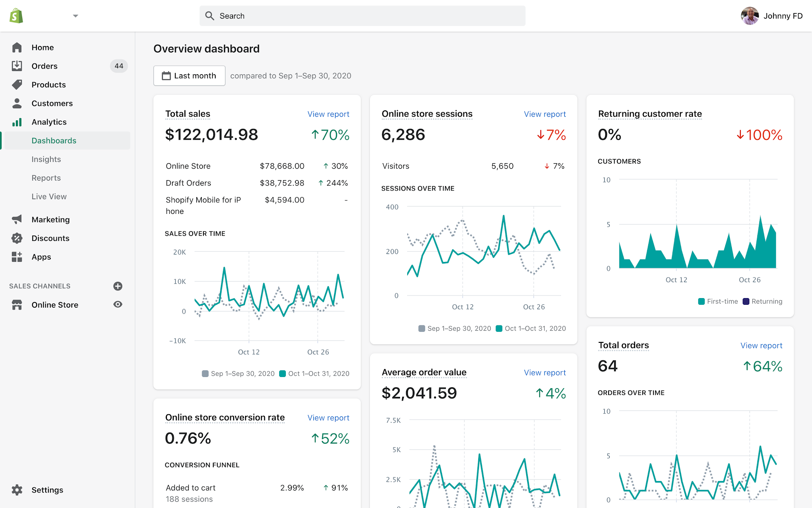Open the Live View menu item
Viewport: 812px width, 508px height.
[x=49, y=196]
